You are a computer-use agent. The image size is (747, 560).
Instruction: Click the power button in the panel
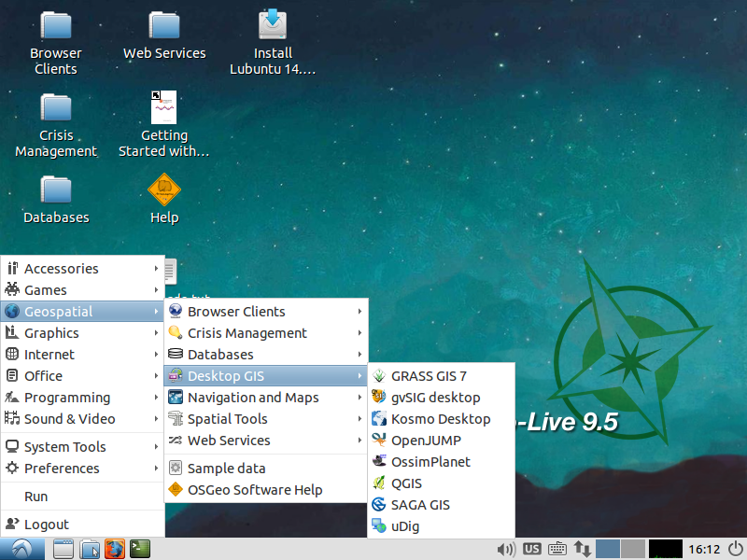coord(736,549)
